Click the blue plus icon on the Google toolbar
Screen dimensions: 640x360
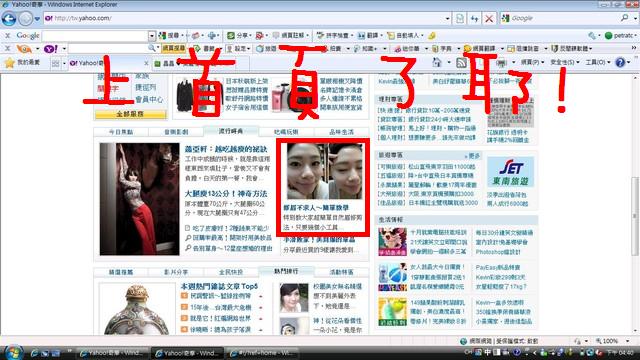[212, 36]
